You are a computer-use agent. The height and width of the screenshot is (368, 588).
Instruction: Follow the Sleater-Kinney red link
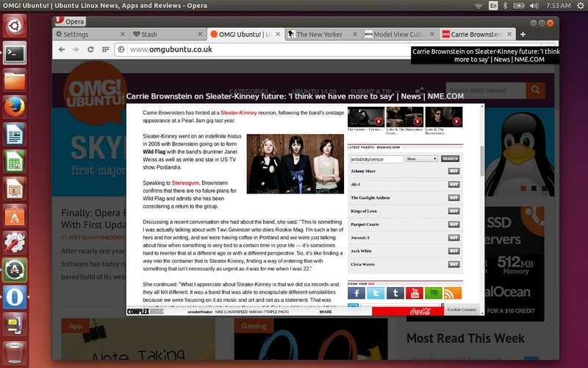[x=239, y=113]
